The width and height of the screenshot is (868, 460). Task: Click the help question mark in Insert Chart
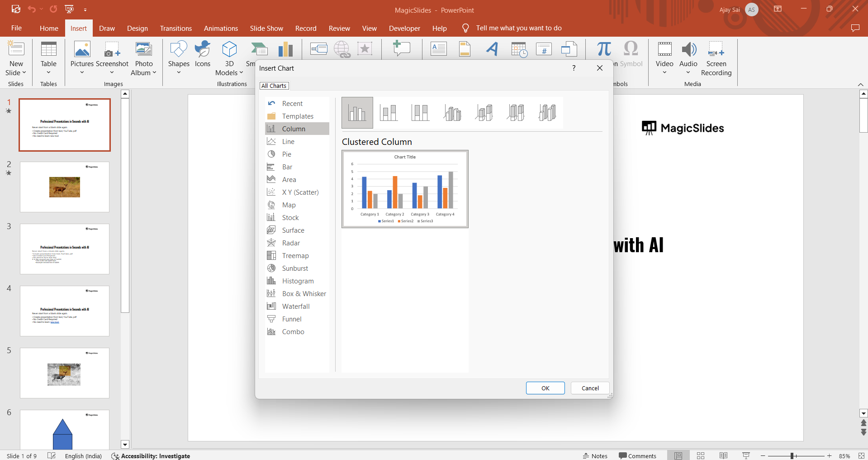point(574,68)
